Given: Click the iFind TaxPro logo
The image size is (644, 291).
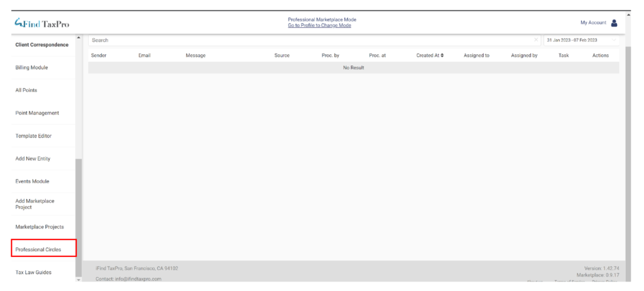Looking at the screenshot, I should coord(42,24).
